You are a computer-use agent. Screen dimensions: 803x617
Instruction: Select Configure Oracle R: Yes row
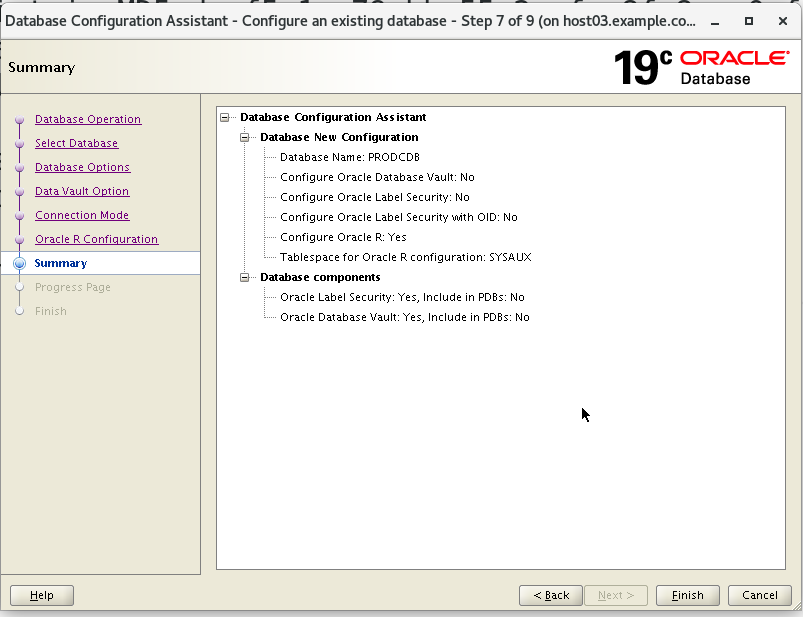pyautogui.click(x=343, y=237)
